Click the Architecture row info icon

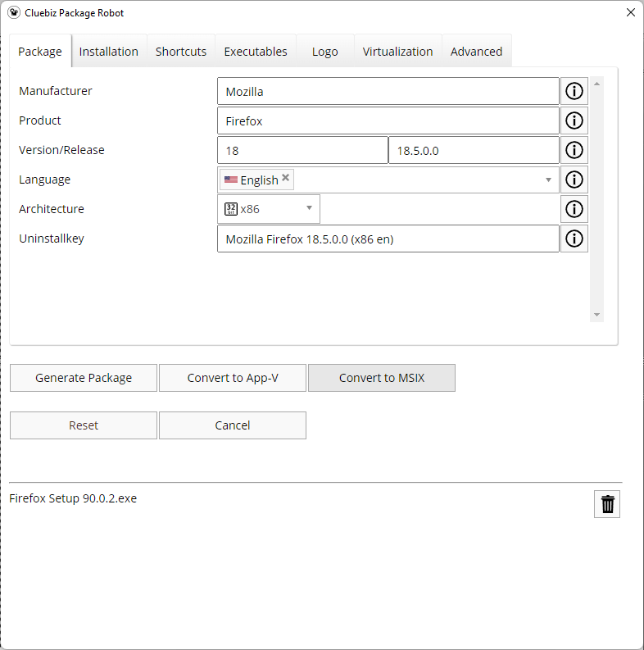[574, 209]
